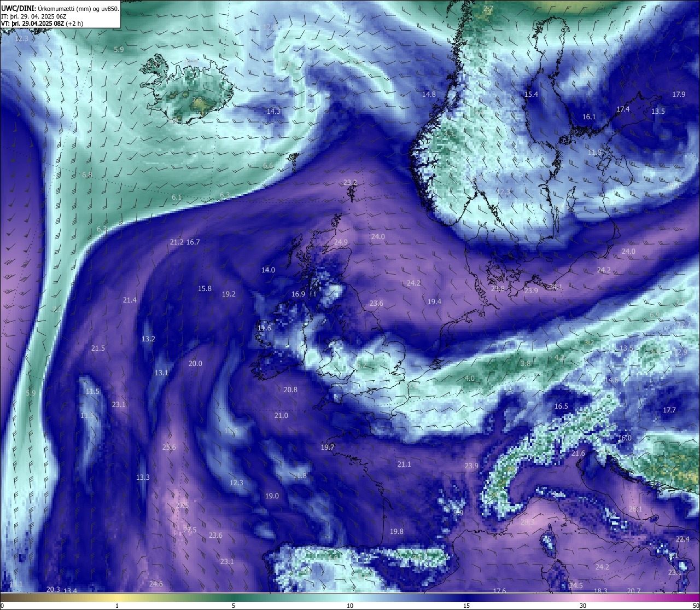This screenshot has height=610, width=700.
Task: Click the '13.1' map value
Action: pyautogui.click(x=161, y=373)
